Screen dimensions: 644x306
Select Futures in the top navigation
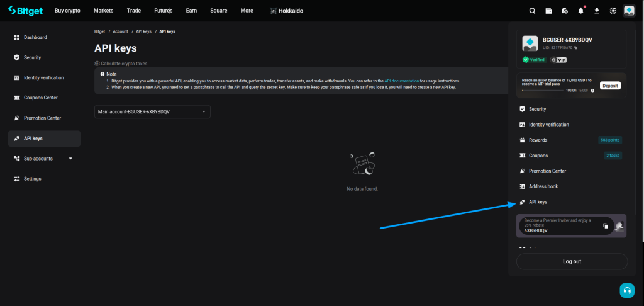click(x=163, y=11)
